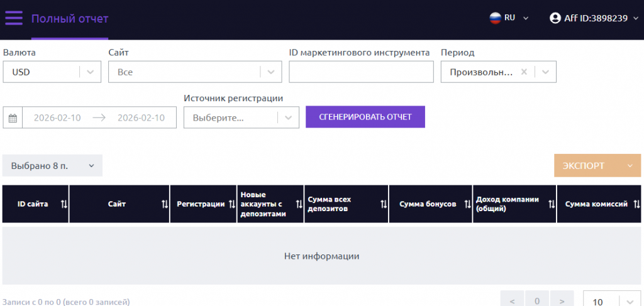Click the user account avatar icon
This screenshot has height=306, width=644.
pos(555,18)
